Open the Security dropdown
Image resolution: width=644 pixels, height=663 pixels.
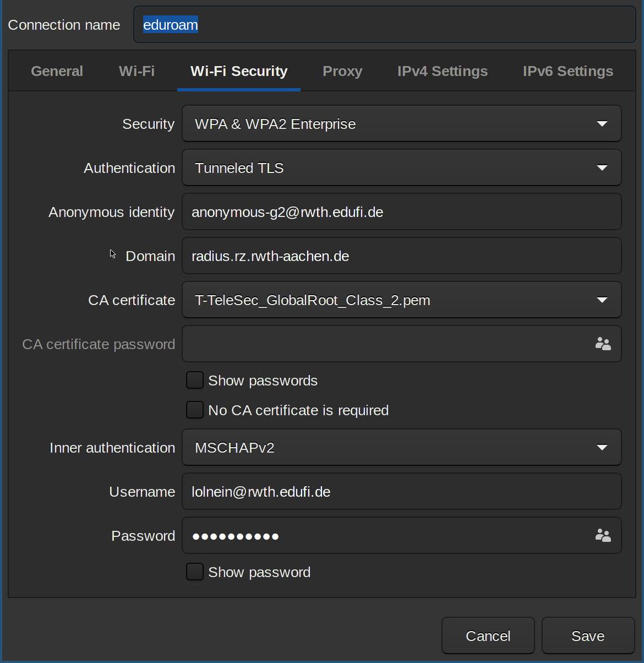[x=402, y=124]
